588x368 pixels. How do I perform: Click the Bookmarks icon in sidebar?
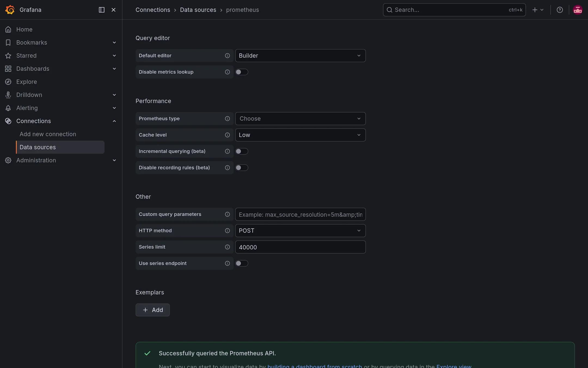[x=8, y=43]
